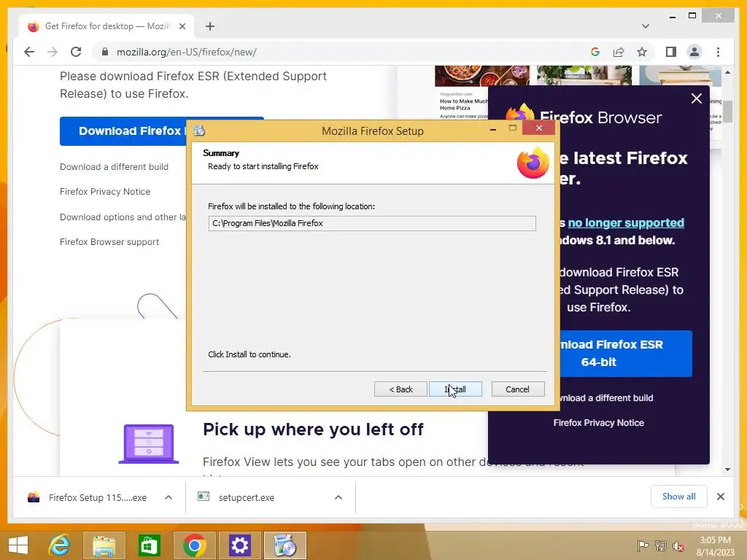
Task: Expand options for Firefox Setup download
Action: [x=169, y=497]
